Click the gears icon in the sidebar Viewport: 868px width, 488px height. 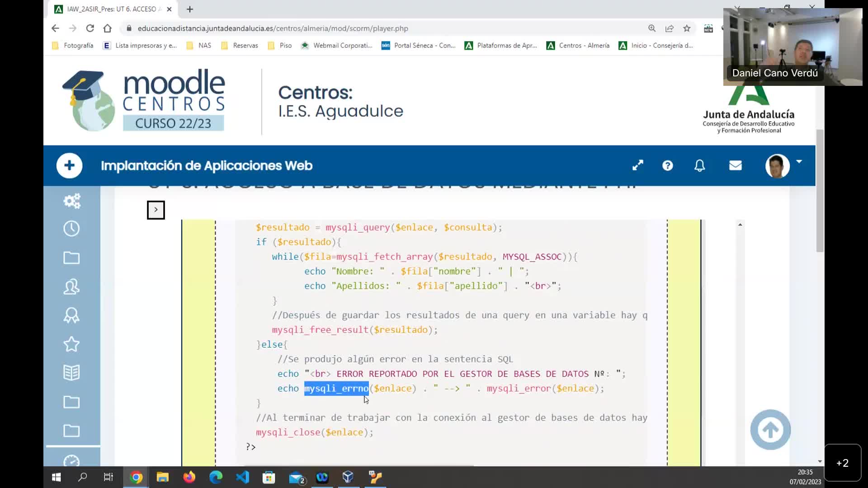(71, 201)
